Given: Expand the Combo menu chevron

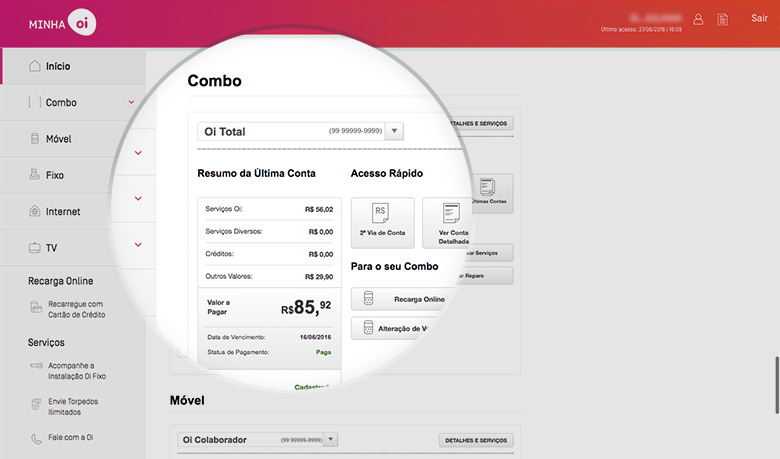Looking at the screenshot, I should pyautogui.click(x=132, y=102).
